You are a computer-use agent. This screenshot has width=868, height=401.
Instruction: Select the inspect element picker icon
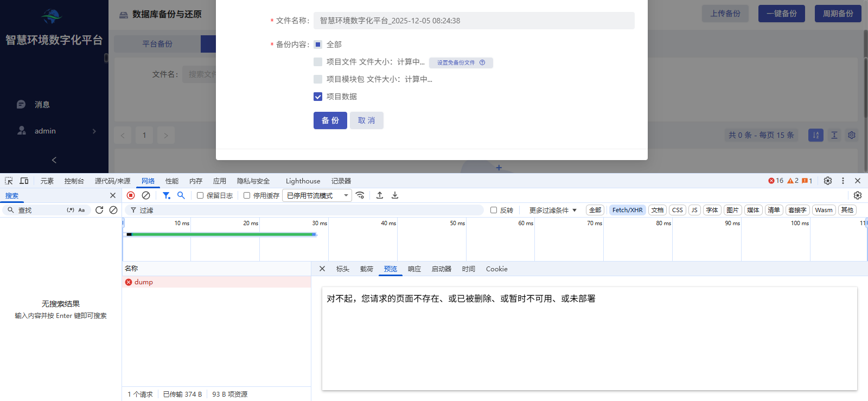click(x=9, y=181)
